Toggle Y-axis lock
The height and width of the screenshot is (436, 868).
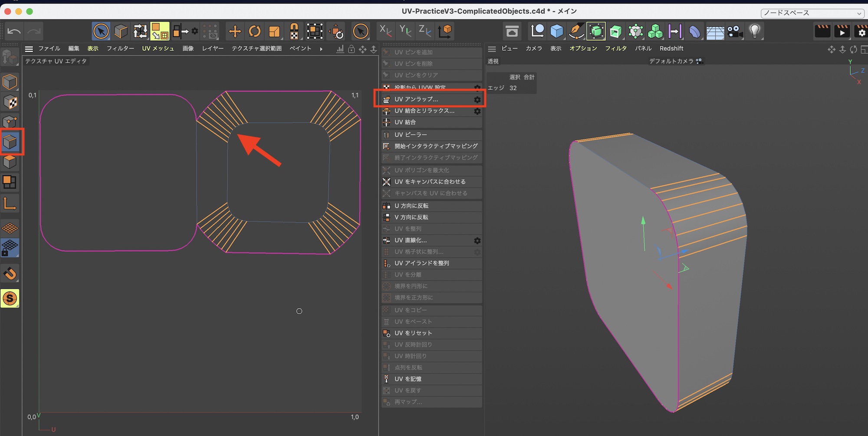tap(405, 31)
